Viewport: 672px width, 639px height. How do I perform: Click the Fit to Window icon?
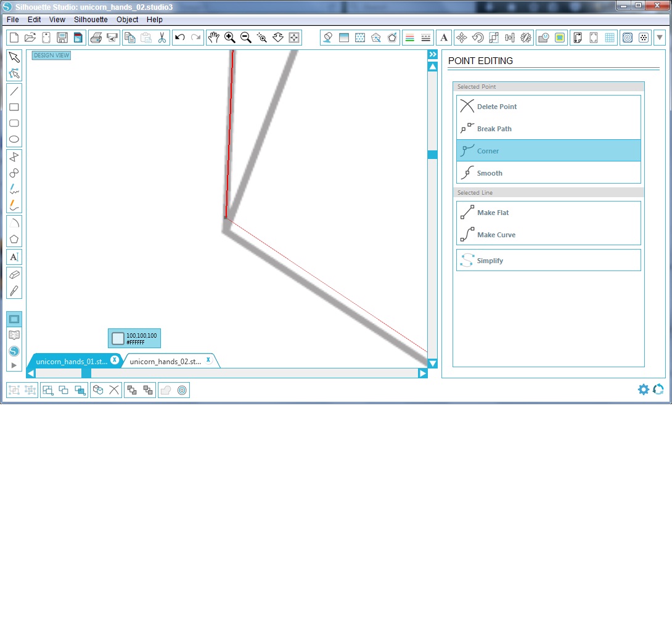click(x=294, y=38)
